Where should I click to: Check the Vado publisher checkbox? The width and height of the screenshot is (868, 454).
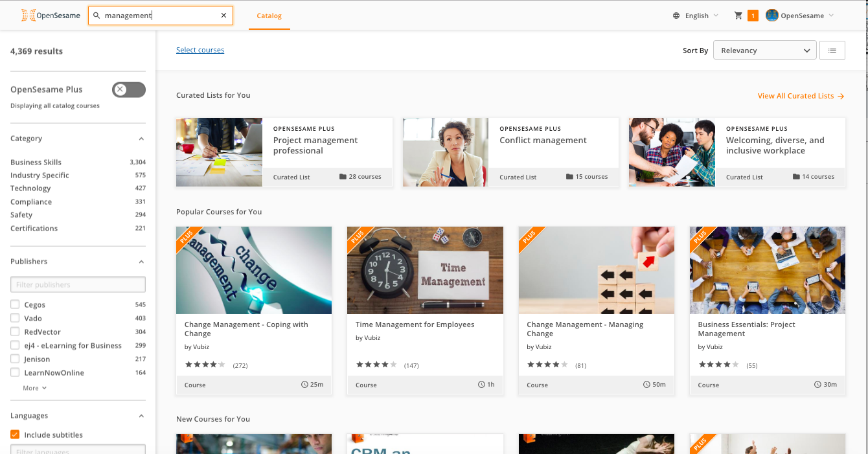click(x=15, y=318)
